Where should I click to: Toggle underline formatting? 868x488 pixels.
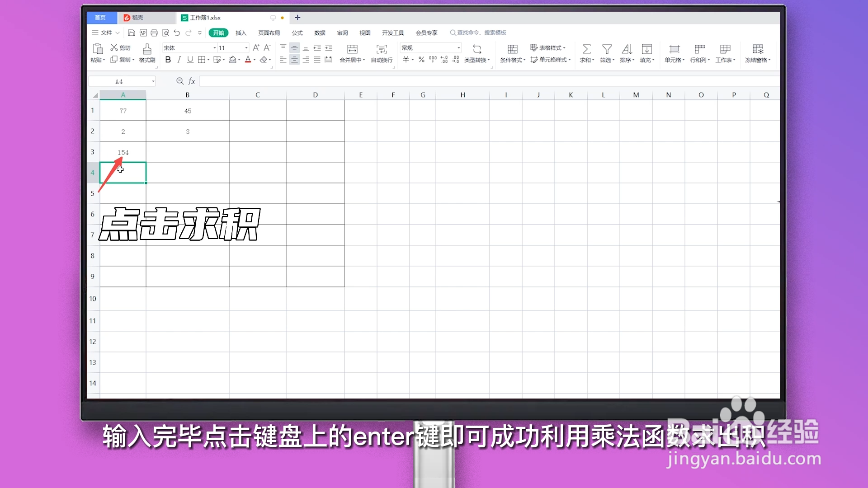190,59
